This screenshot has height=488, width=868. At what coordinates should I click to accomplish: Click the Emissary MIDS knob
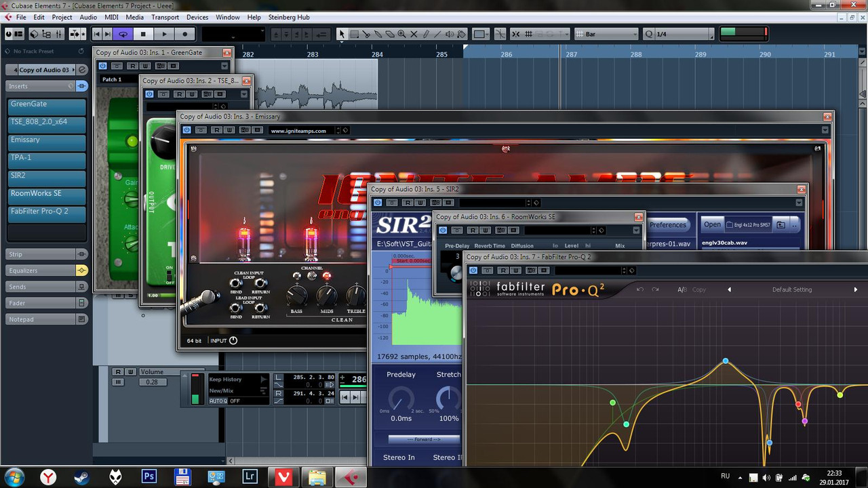(327, 296)
